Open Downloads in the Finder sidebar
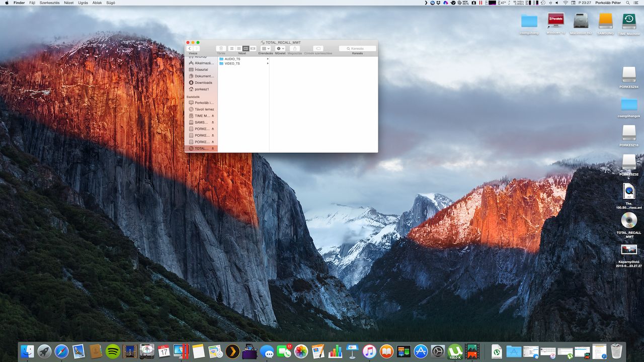This screenshot has width=644, height=362. pos(201,82)
